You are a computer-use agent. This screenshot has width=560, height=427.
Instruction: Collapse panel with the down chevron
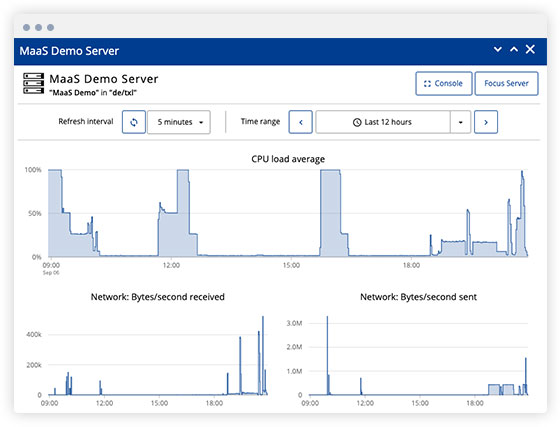tap(498, 49)
